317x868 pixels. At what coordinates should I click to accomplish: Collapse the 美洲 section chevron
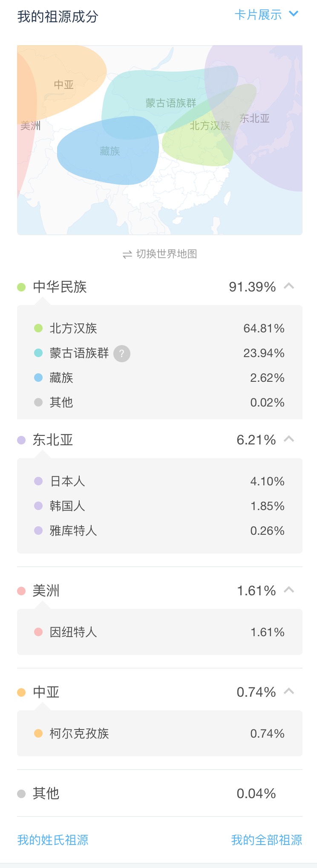pyautogui.click(x=289, y=590)
